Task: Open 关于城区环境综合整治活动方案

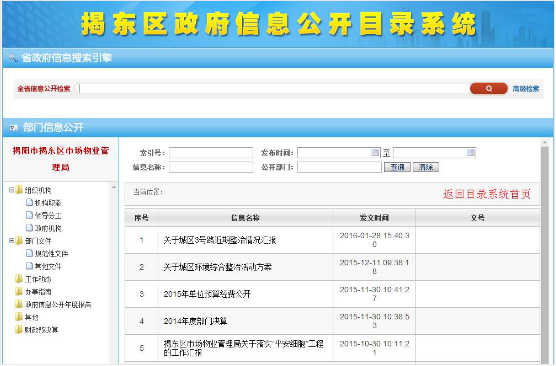Action: pos(217,267)
